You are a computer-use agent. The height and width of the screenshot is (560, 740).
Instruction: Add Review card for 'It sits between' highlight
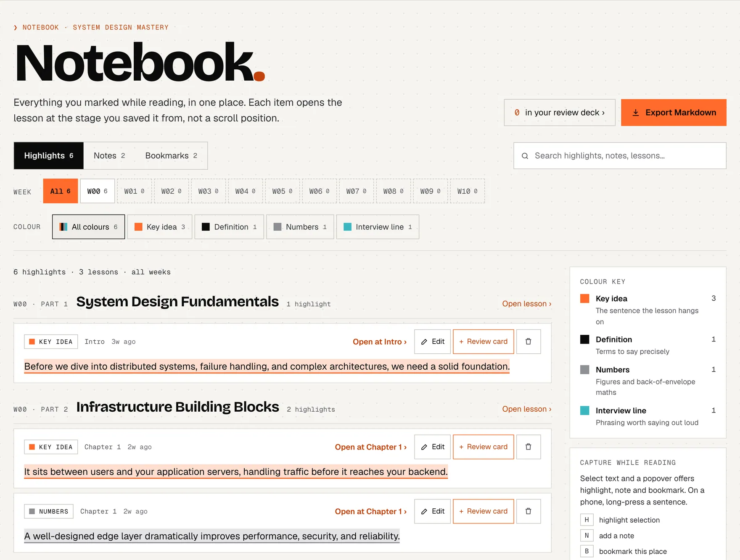(483, 447)
